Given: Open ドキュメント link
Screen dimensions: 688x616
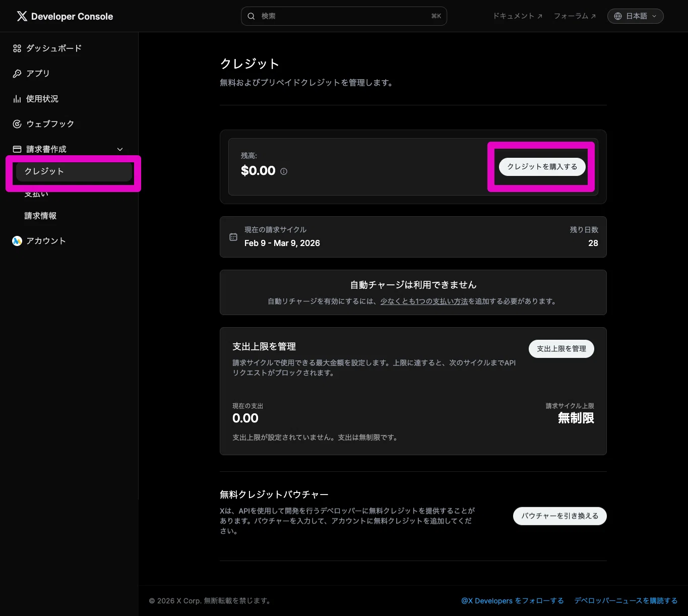Looking at the screenshot, I should coord(518,16).
